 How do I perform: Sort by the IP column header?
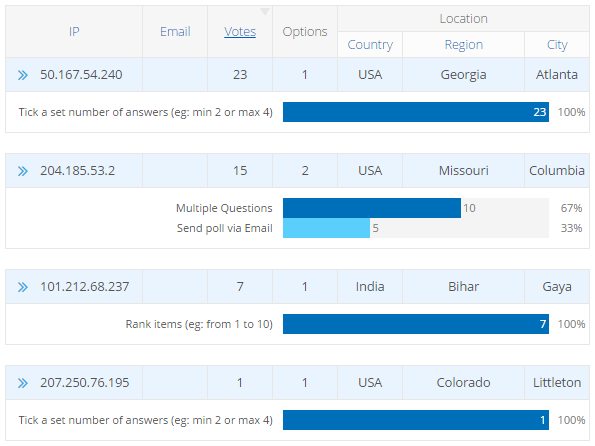[x=74, y=32]
